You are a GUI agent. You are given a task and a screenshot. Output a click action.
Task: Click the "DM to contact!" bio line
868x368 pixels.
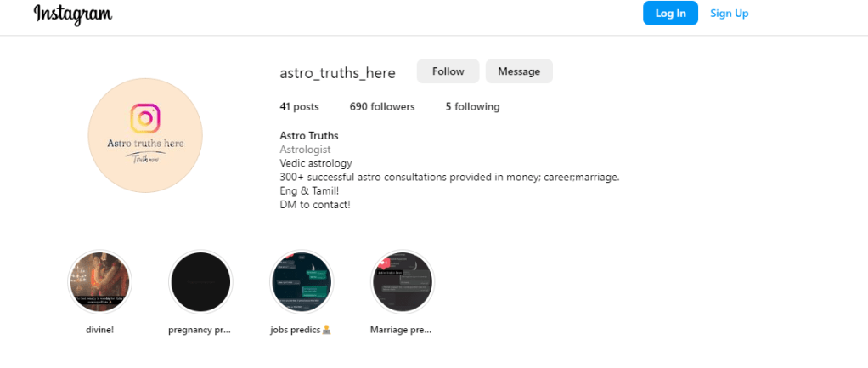point(314,205)
